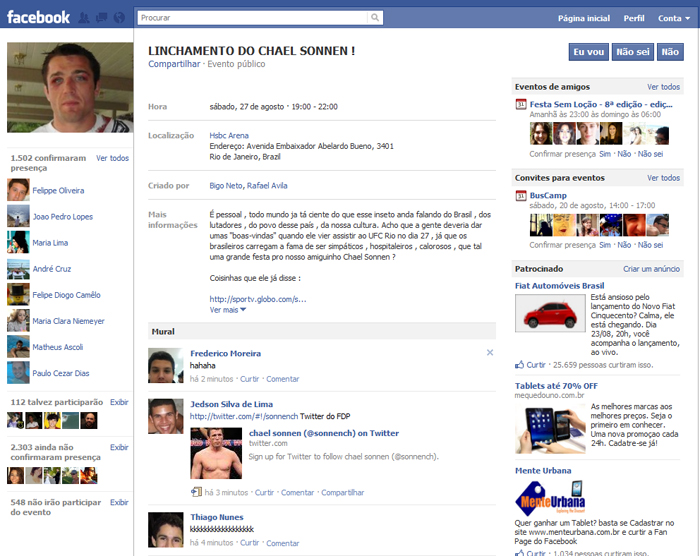This screenshot has height=556, width=700.
Task: Click Comentar on Thiago Nunes's post
Action: pos(283,543)
